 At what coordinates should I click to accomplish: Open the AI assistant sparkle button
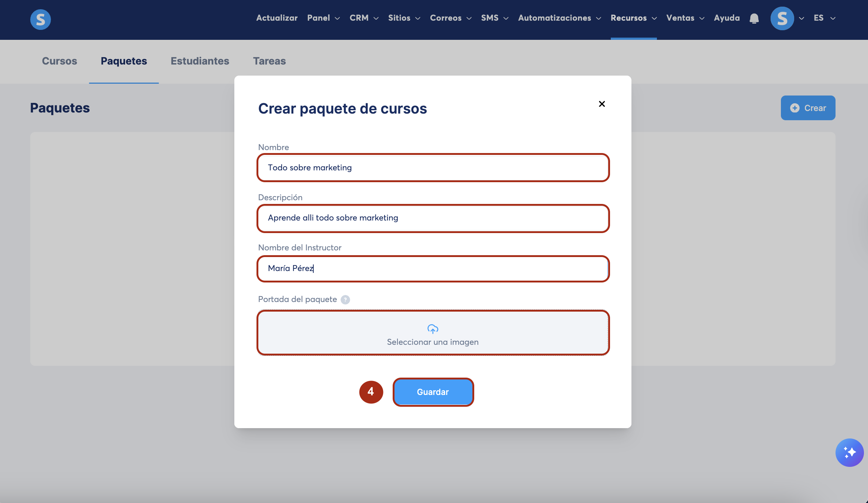849,452
